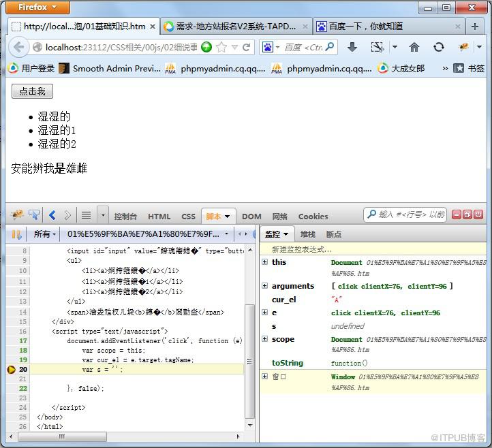The height and width of the screenshot is (448, 492).
Task: Activate the Firebug inspect element tool
Action: [x=34, y=215]
